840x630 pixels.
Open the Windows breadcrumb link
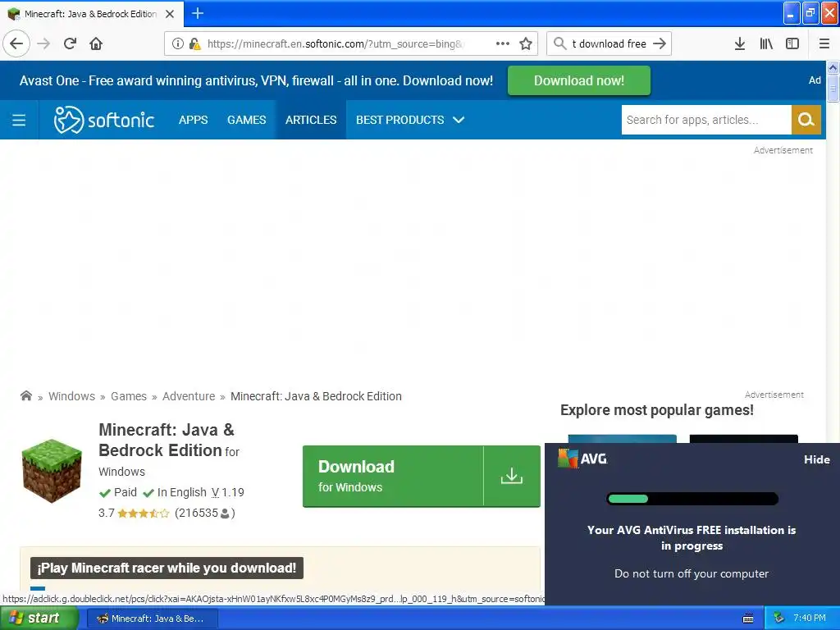click(72, 396)
